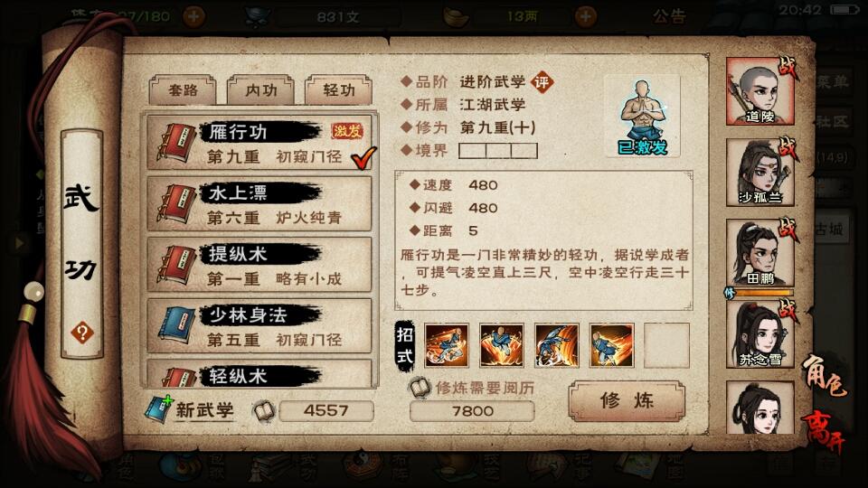Select the second move skill icon
This screenshot has width=868, height=488.
click(x=502, y=346)
